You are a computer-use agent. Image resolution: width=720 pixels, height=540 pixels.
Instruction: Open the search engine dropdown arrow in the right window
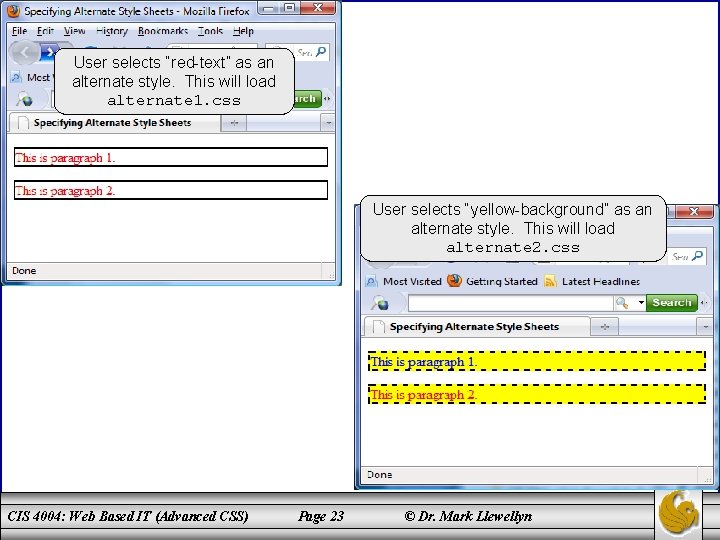tap(641, 303)
